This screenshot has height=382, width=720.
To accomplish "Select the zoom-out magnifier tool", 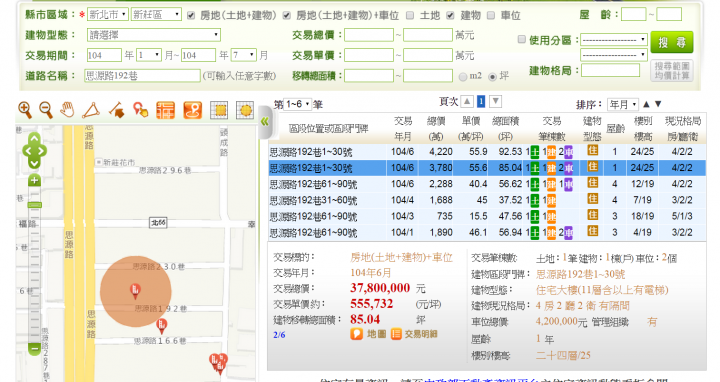I will click(45, 110).
